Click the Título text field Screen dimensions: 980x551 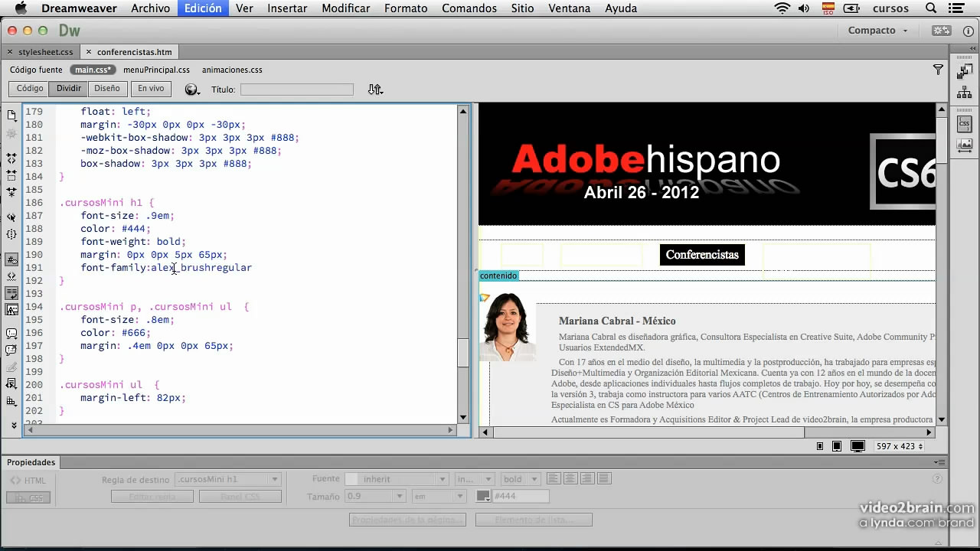(297, 90)
